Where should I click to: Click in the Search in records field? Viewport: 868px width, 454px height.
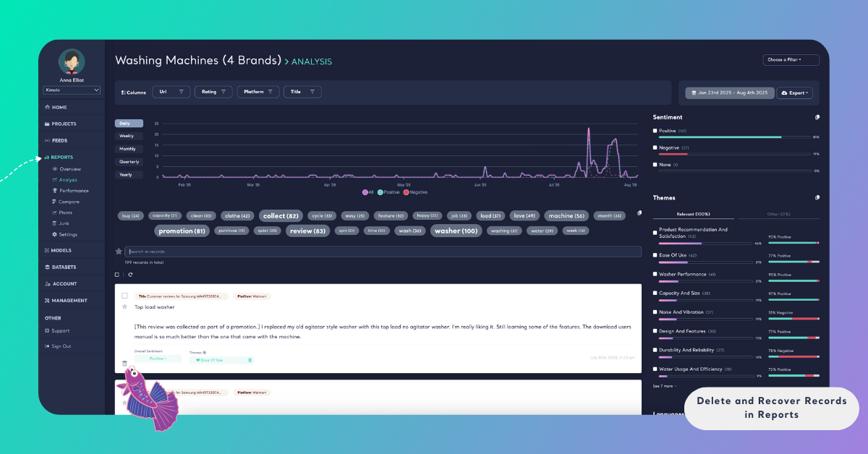pyautogui.click(x=383, y=252)
